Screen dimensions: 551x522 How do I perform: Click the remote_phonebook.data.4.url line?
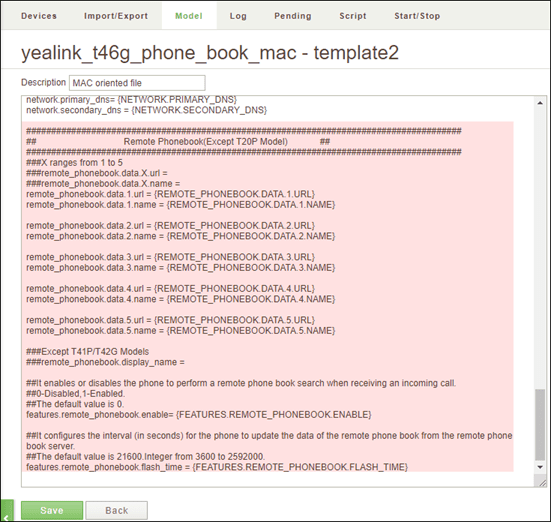[170, 289]
